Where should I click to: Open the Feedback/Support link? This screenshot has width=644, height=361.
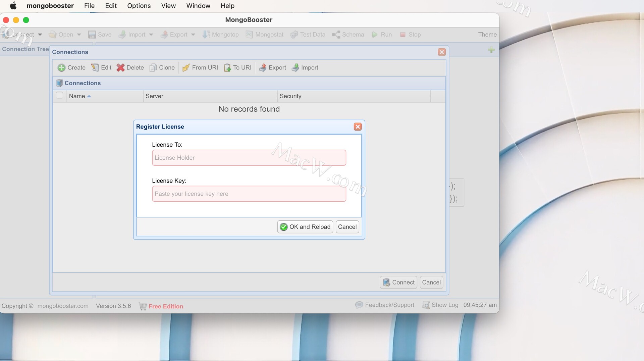pyautogui.click(x=385, y=305)
